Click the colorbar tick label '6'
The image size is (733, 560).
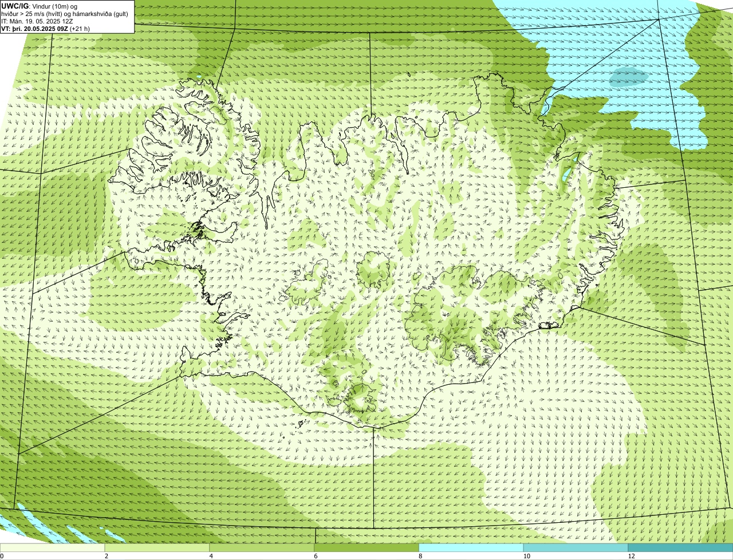316,556
